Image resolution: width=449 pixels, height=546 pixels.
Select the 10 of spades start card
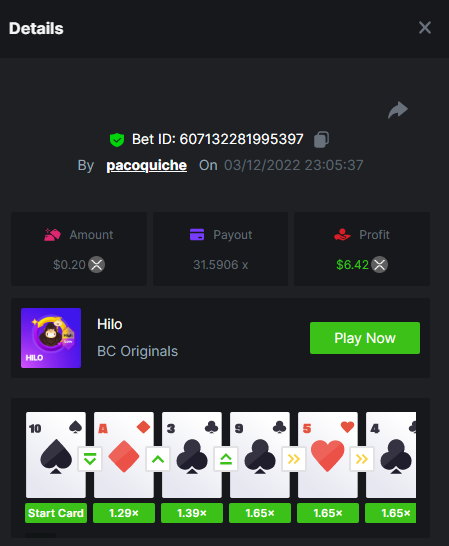(x=56, y=455)
